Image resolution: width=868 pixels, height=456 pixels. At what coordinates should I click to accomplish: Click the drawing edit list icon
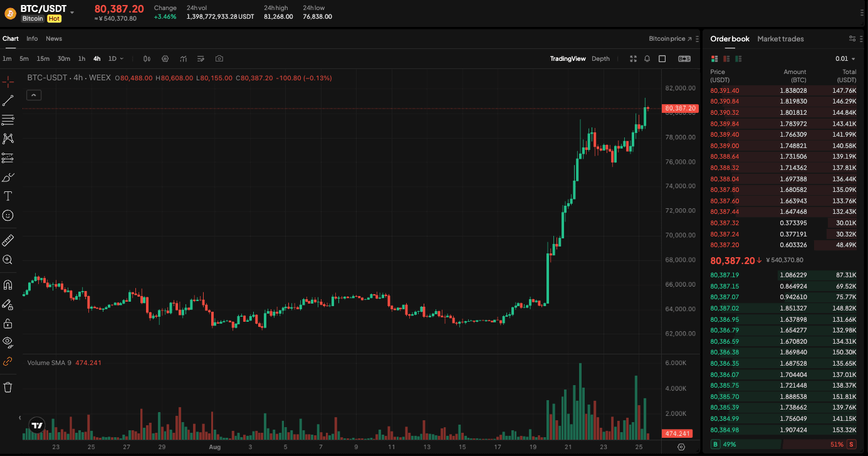[x=201, y=59]
